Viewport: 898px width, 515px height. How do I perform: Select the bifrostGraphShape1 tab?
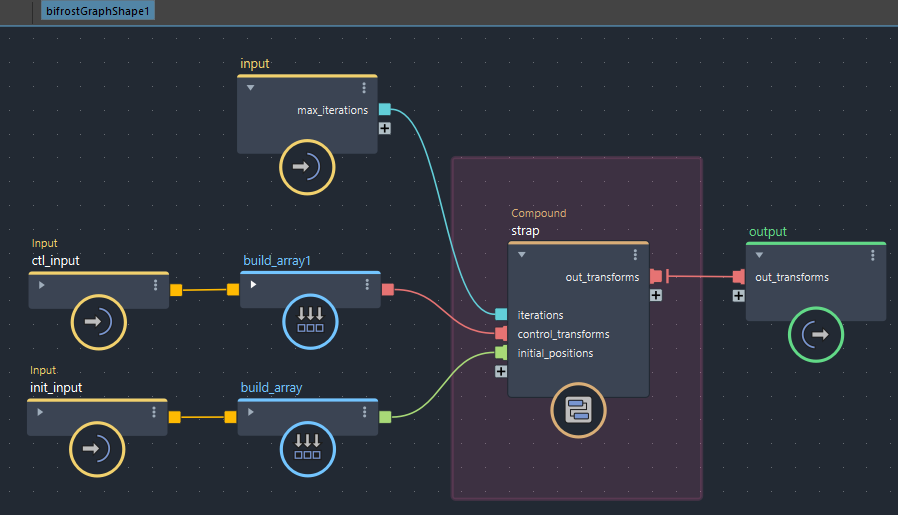click(x=100, y=12)
